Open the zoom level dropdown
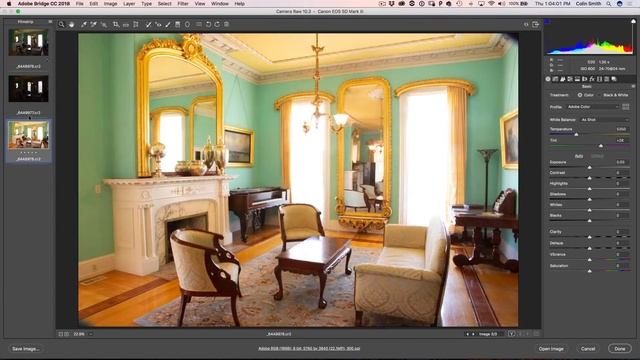This screenshot has height=360, width=640. point(91,334)
